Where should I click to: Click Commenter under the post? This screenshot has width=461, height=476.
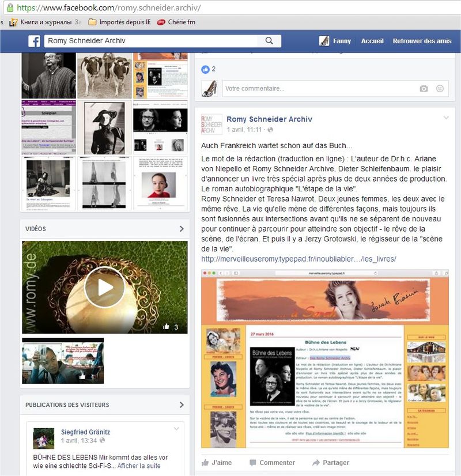(272, 463)
